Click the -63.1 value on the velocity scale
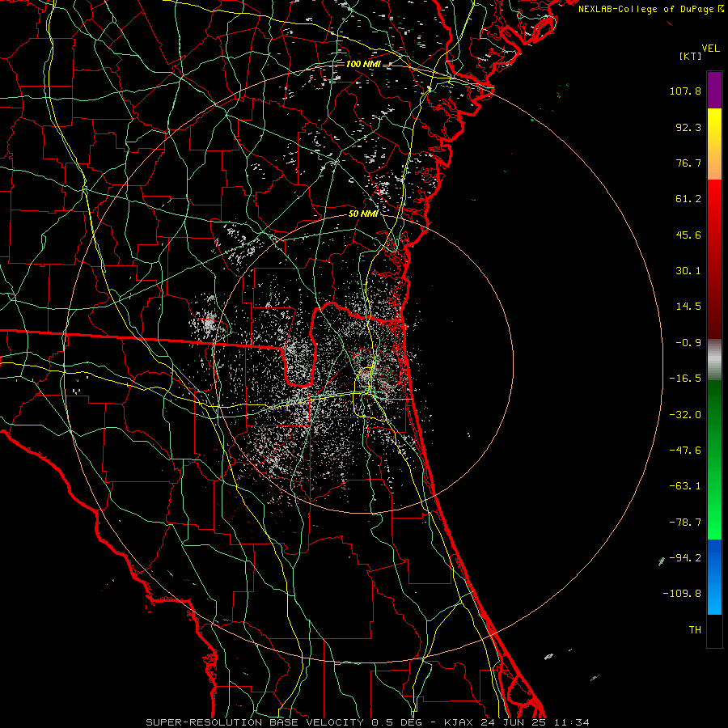 [685, 486]
